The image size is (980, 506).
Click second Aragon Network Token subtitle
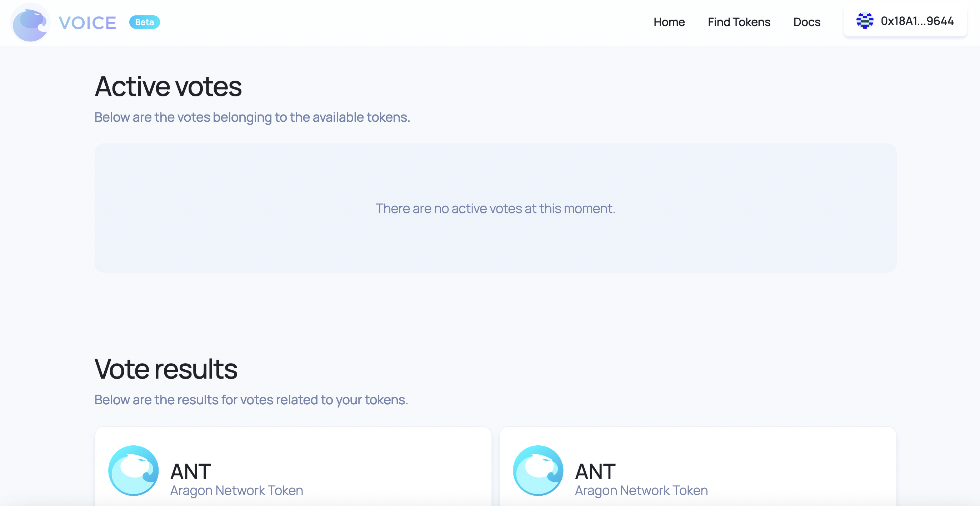[x=641, y=490]
